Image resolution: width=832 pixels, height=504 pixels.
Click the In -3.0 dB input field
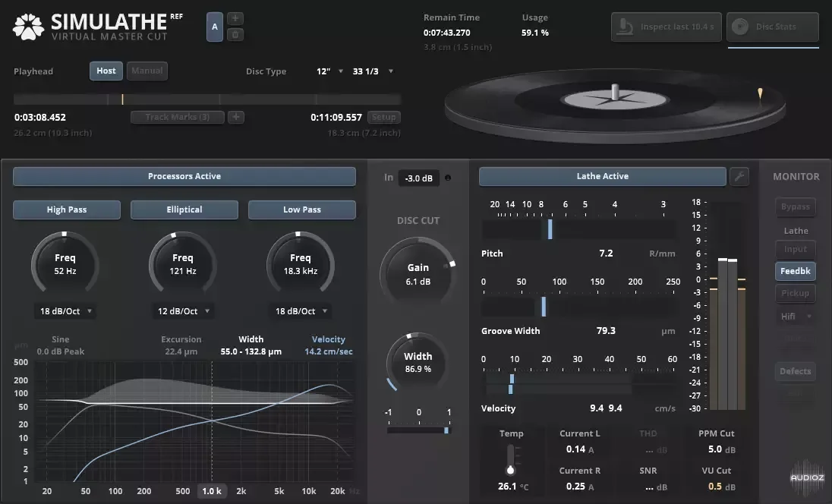tap(418, 178)
